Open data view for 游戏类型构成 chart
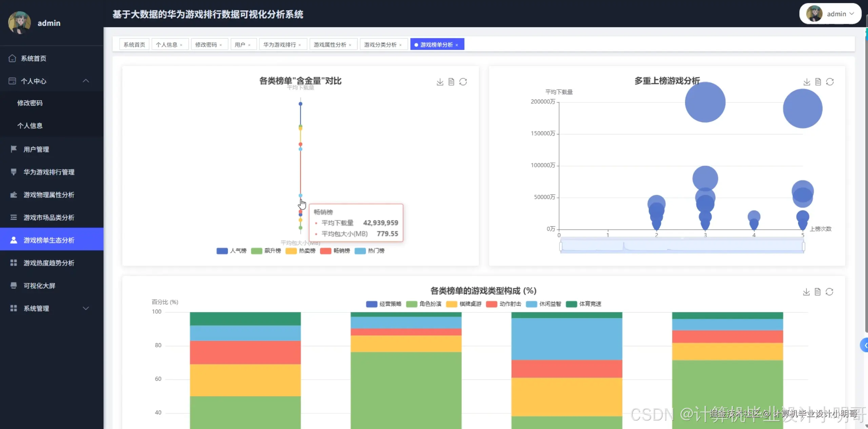This screenshot has height=429, width=868. 818,292
